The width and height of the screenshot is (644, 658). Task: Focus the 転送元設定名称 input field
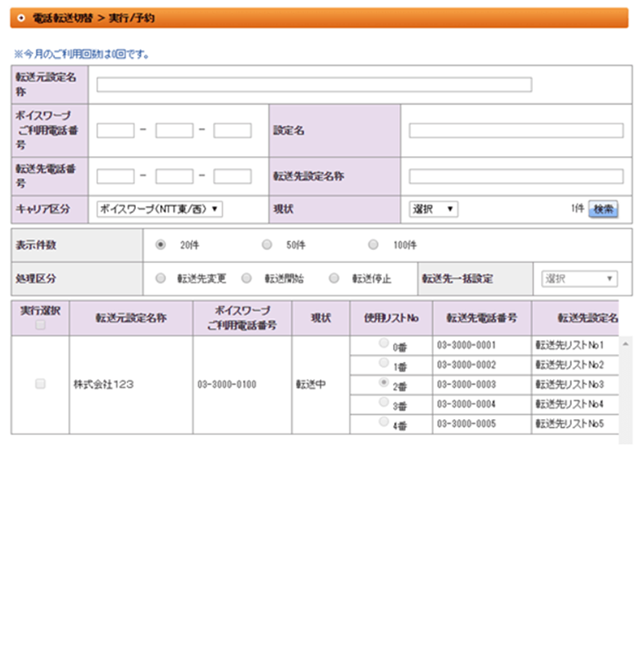(x=314, y=84)
